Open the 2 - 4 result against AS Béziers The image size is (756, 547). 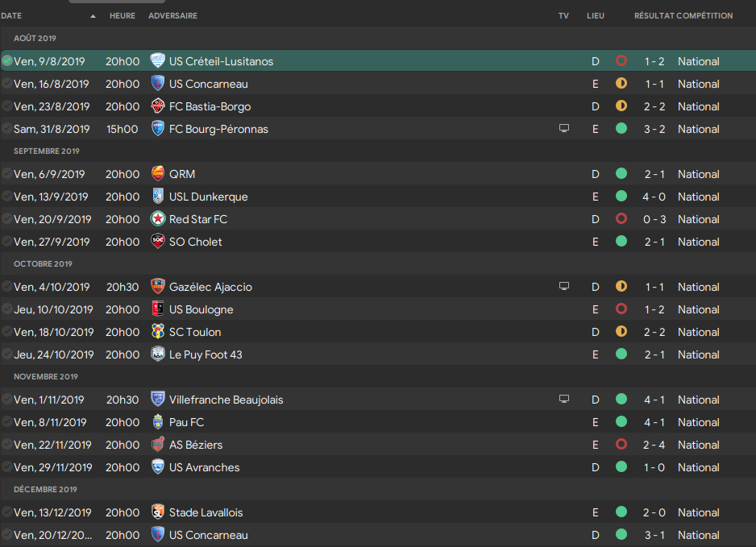pos(654,445)
